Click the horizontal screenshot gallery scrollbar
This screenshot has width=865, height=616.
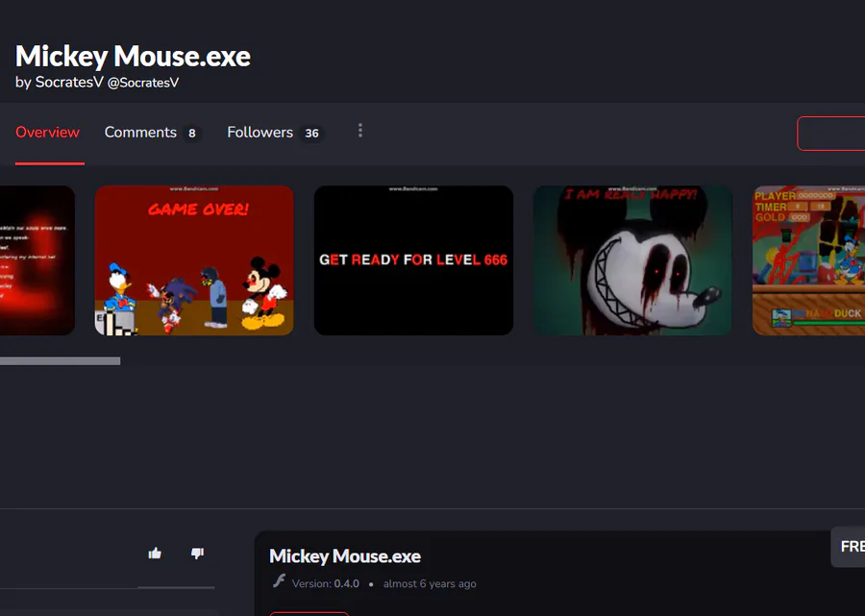[61, 361]
